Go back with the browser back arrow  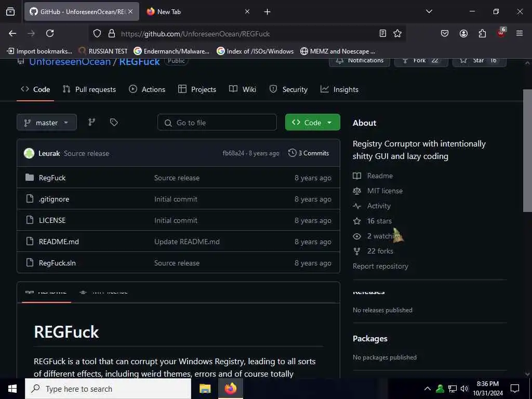[12, 33]
